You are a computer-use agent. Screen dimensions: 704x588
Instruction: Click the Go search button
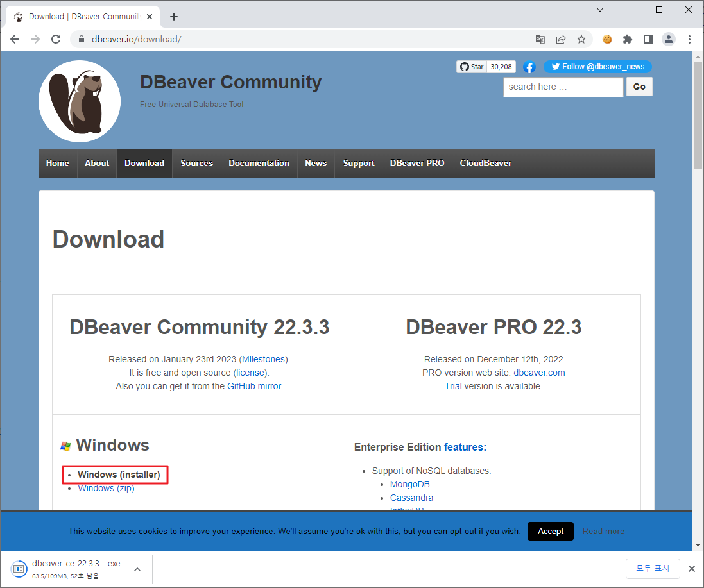click(x=639, y=87)
